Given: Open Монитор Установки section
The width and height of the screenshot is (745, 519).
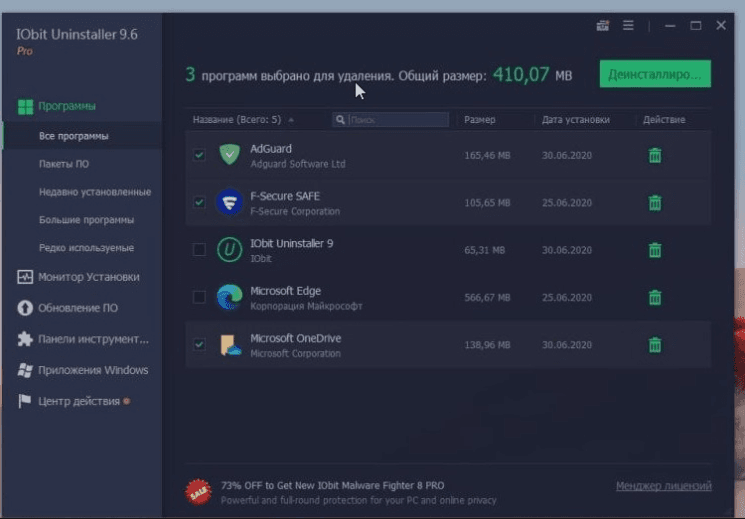Looking at the screenshot, I should coord(89,277).
